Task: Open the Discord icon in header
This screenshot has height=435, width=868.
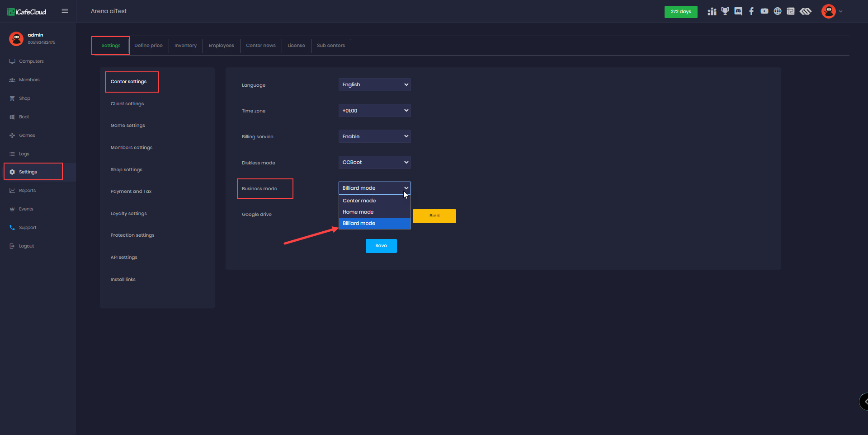Action: point(738,11)
